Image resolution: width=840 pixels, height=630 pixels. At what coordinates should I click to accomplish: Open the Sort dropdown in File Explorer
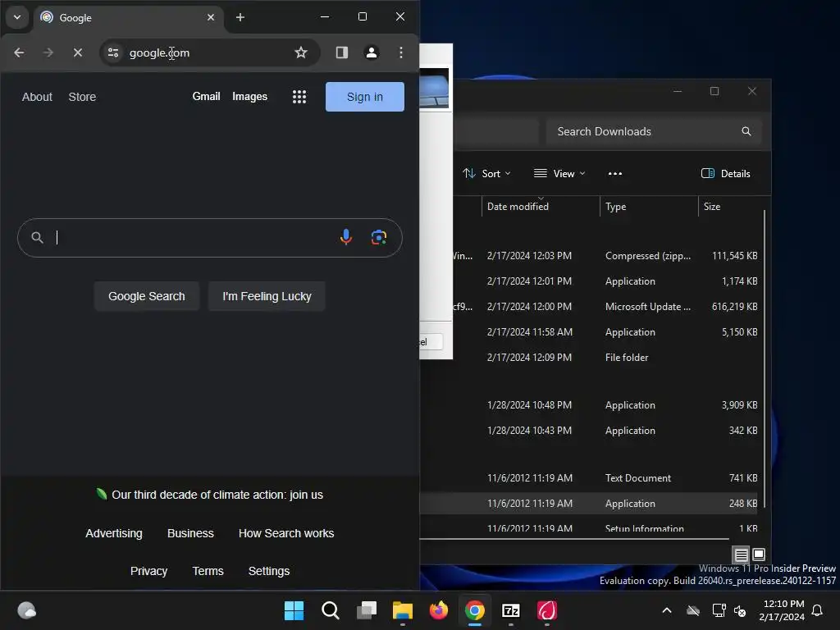pos(486,174)
